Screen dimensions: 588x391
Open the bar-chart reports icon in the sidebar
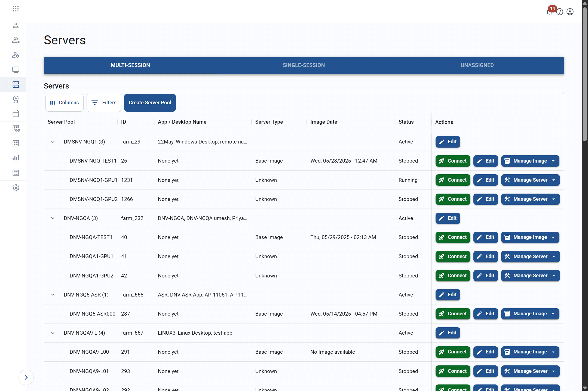(16, 158)
